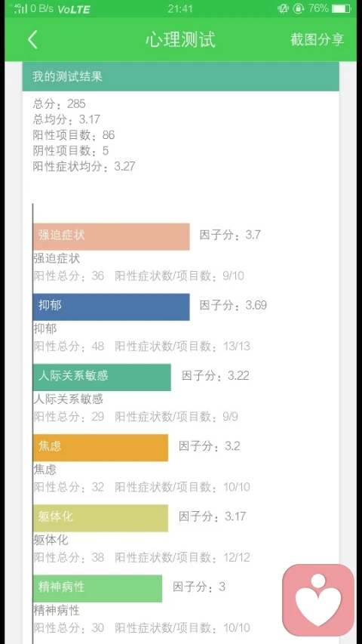Tap the orange 焦虑 bar
Image resolution: width=362 pixels, height=644 pixels.
tap(100, 448)
